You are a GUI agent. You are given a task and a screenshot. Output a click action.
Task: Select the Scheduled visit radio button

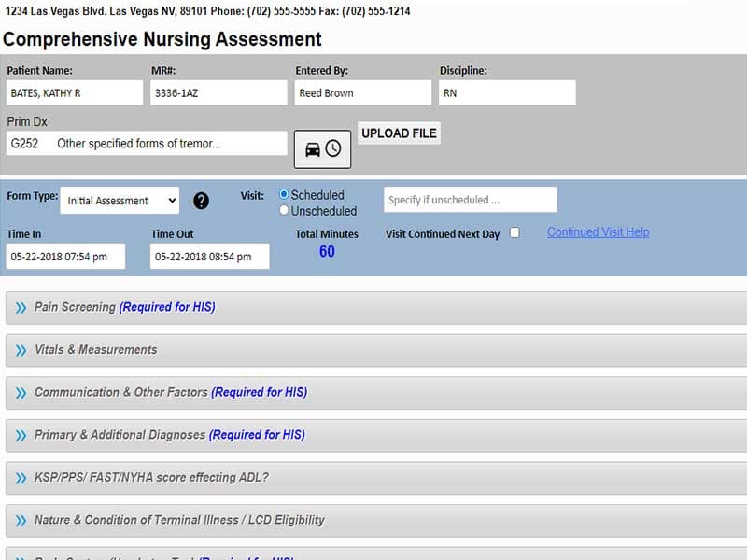click(284, 195)
